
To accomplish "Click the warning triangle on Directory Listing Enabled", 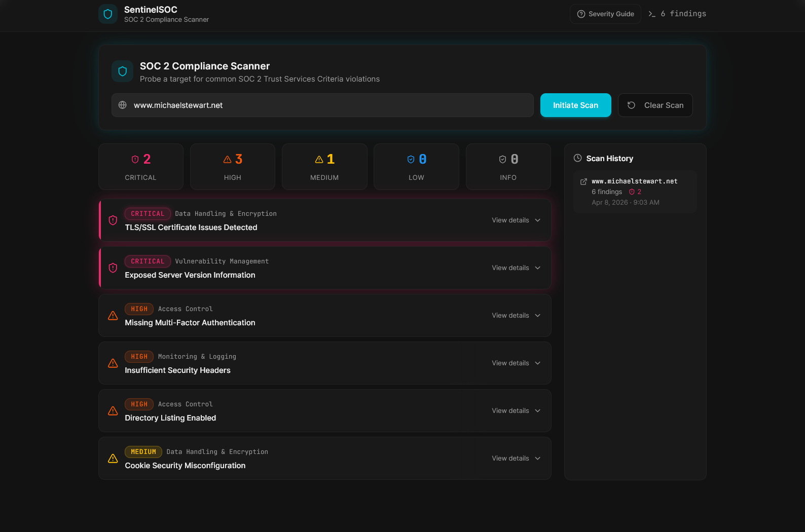I will click(113, 411).
